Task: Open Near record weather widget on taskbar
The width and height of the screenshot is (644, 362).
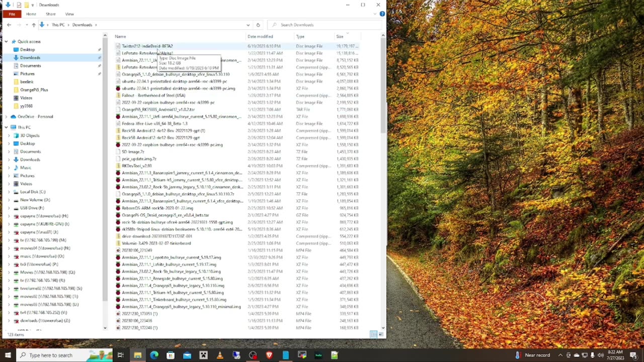Action: (x=533, y=355)
